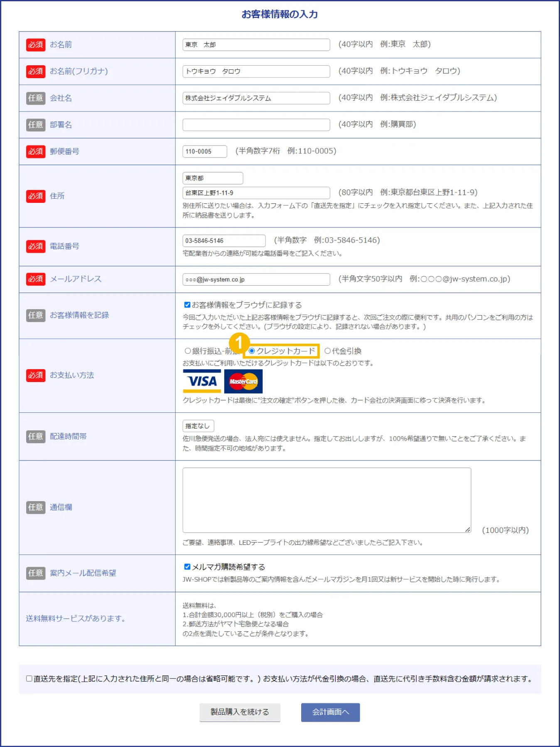
Task: Click the VISA card logo
Action: (202, 381)
